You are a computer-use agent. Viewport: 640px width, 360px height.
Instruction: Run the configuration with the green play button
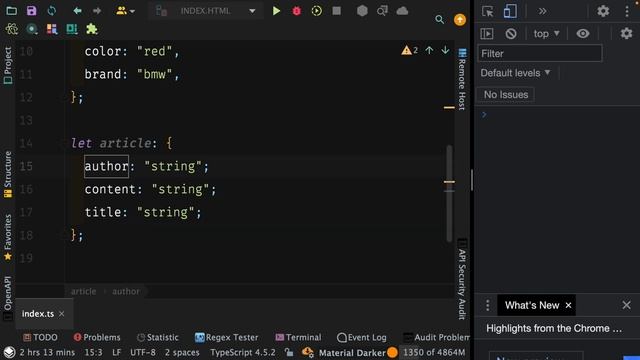(276, 11)
